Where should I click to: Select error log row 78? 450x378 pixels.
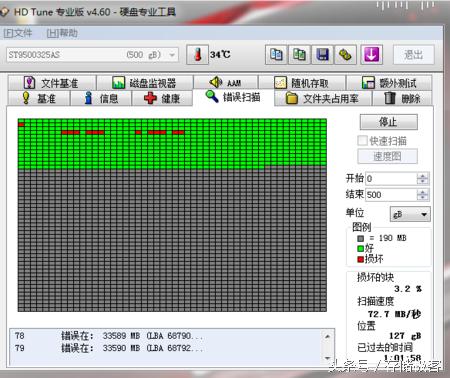(166, 336)
